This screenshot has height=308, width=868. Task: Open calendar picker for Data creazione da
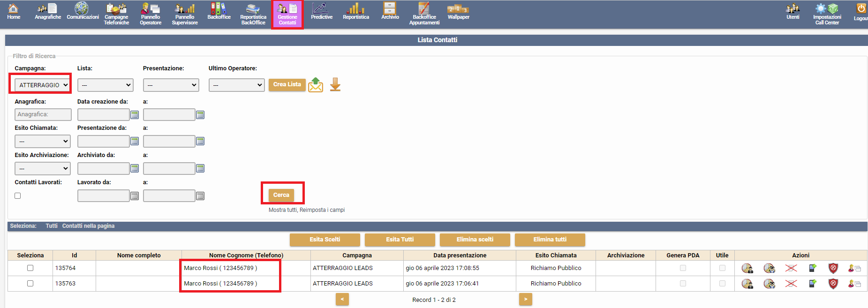click(x=135, y=115)
